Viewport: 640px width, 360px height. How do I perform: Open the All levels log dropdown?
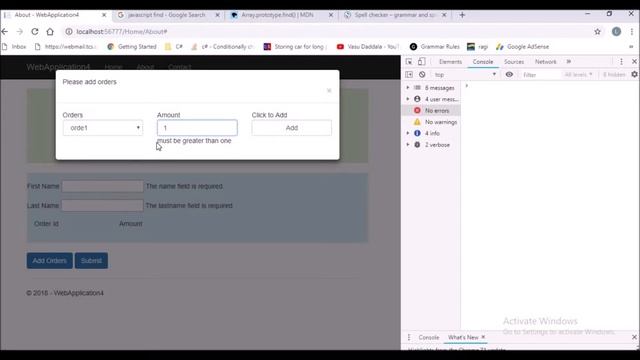coord(578,75)
